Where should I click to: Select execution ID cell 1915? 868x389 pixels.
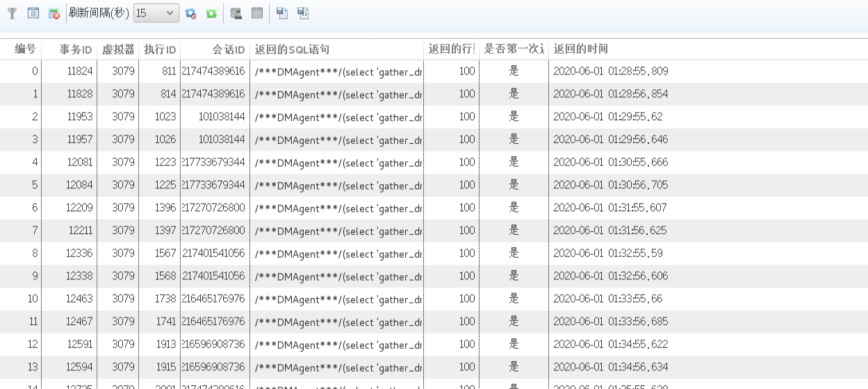[166, 367]
